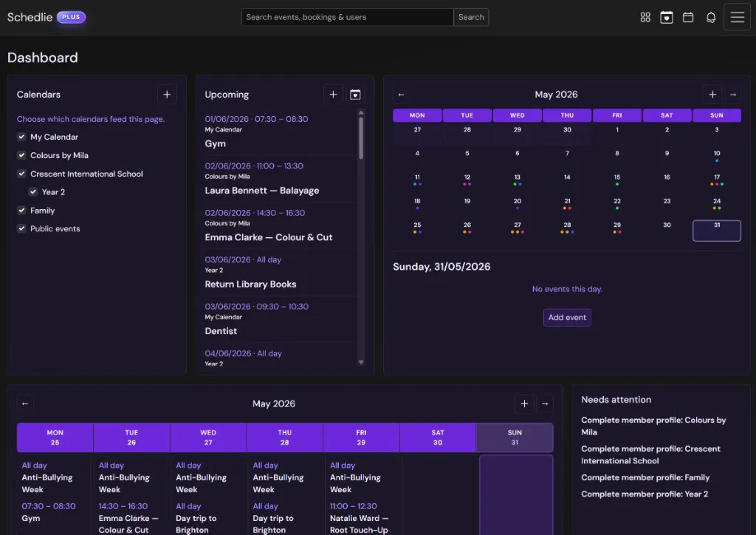This screenshot has height=535, width=756.
Task: Open Complete member profile: Year 2
Action: point(645,494)
